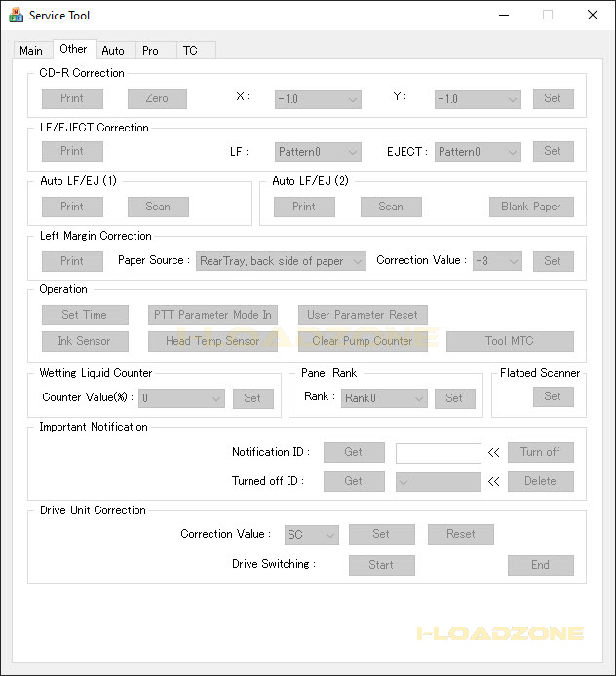
Task: Click Get next to Turned off ID
Action: click(354, 481)
